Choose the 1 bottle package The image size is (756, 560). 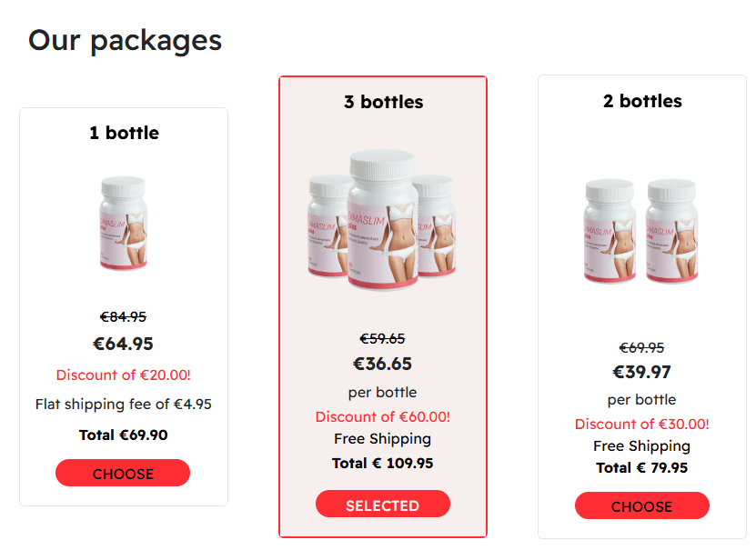point(123,473)
